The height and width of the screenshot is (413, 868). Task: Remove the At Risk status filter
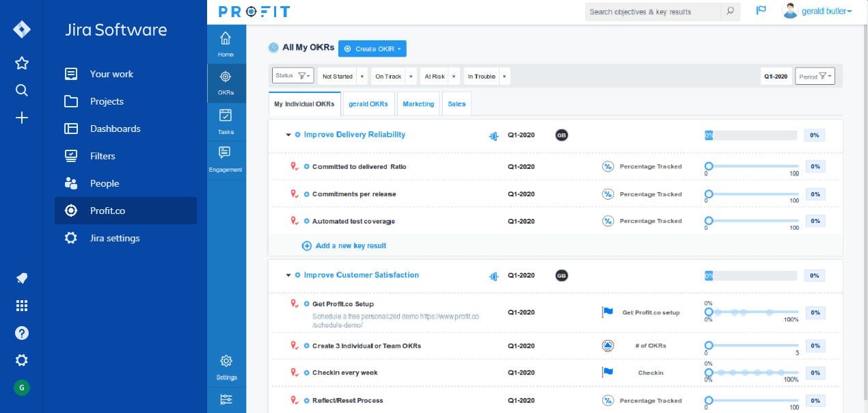pyautogui.click(x=455, y=77)
